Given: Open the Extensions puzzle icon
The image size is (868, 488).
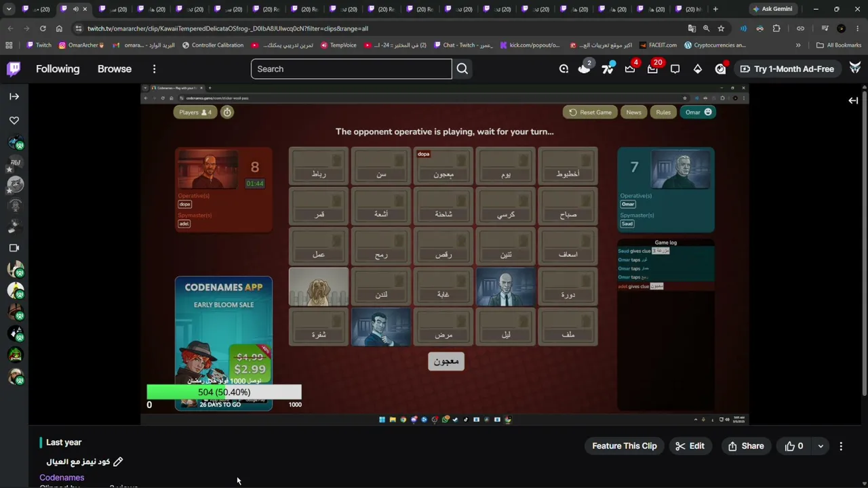Looking at the screenshot, I should point(776,28).
